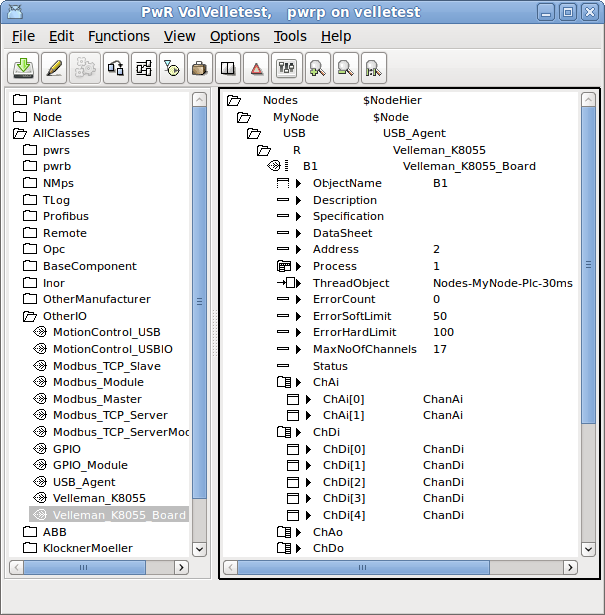
Task: Click the ObjectName attribute icon
Action: [x=283, y=183]
